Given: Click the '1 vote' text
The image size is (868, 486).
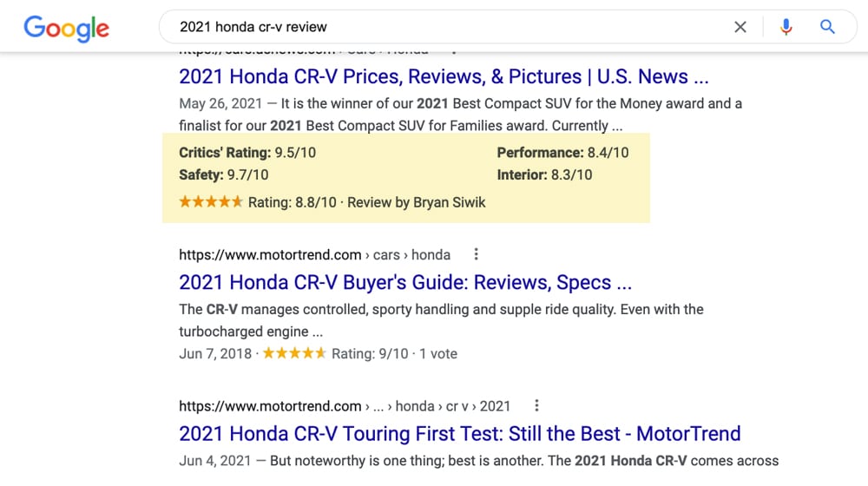Looking at the screenshot, I should (437, 354).
